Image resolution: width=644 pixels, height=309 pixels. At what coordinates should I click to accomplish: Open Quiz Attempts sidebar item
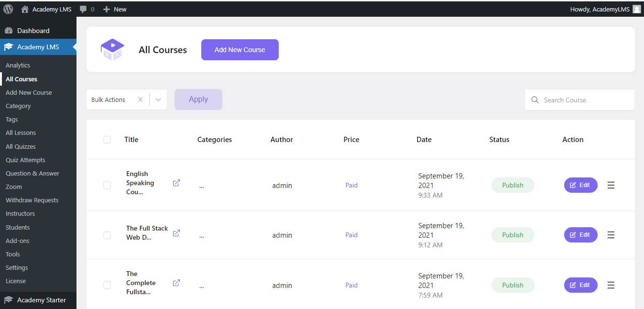(x=25, y=160)
